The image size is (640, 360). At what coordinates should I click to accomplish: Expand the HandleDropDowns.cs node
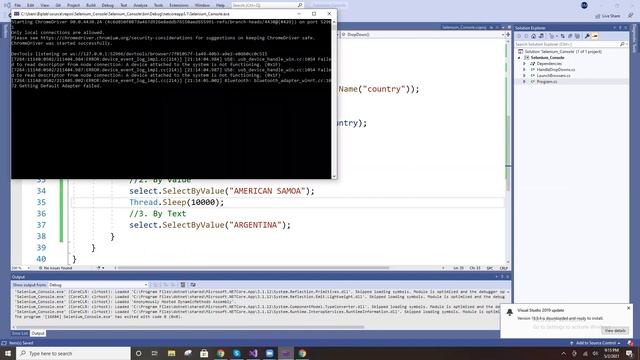(524, 70)
